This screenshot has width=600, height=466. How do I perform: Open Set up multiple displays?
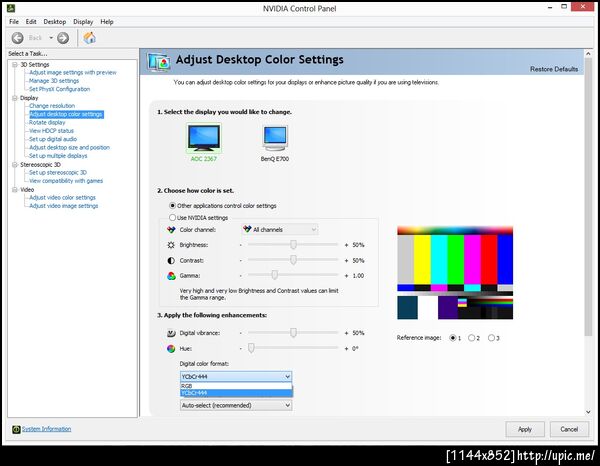pos(58,156)
